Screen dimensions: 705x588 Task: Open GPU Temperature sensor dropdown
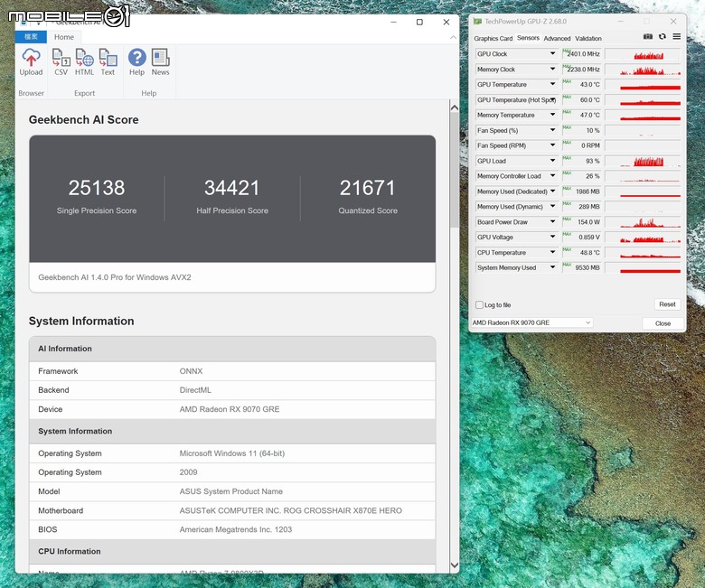(552, 84)
